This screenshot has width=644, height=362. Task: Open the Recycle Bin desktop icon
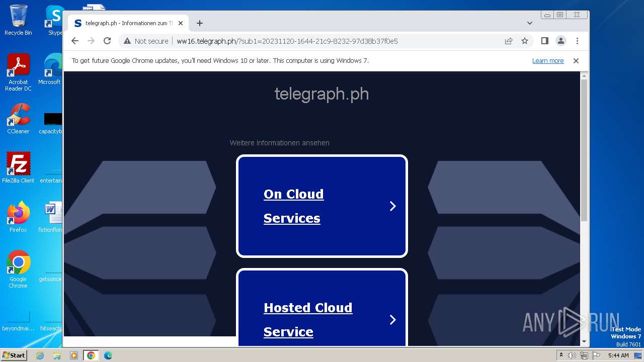[x=18, y=20]
